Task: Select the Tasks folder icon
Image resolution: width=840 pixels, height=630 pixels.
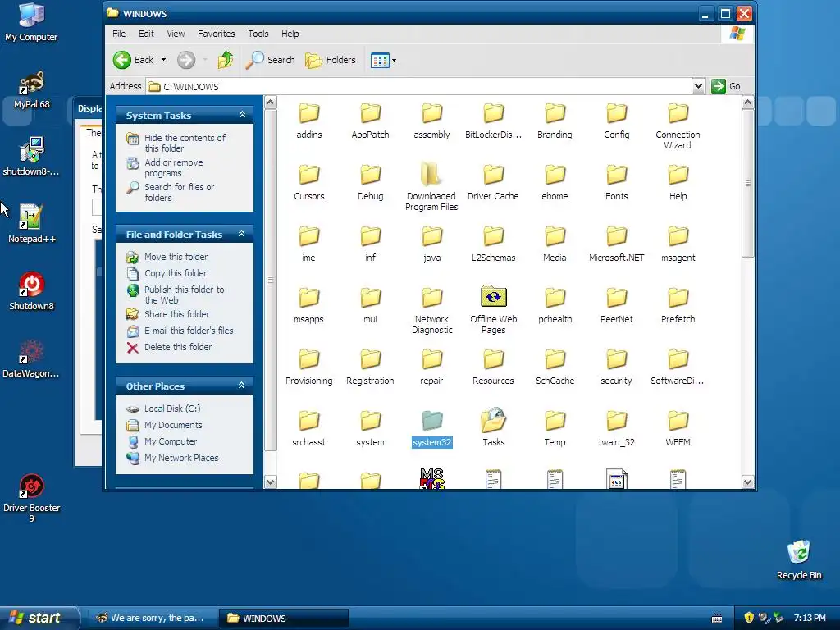Action: click(x=493, y=427)
